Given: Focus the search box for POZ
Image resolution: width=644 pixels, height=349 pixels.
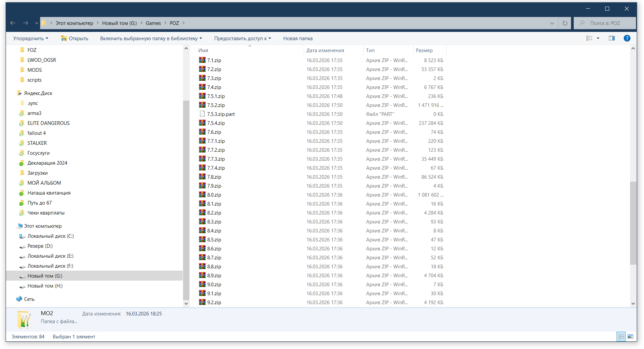Looking at the screenshot, I should click(605, 23).
